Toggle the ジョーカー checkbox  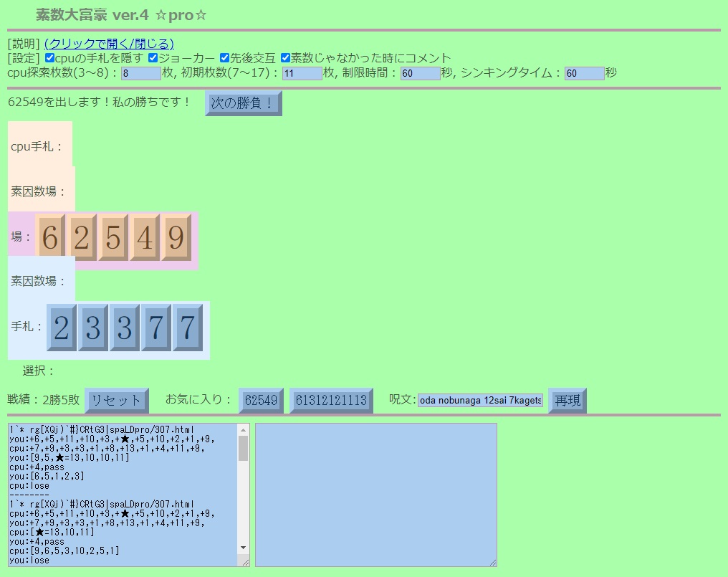click(153, 58)
